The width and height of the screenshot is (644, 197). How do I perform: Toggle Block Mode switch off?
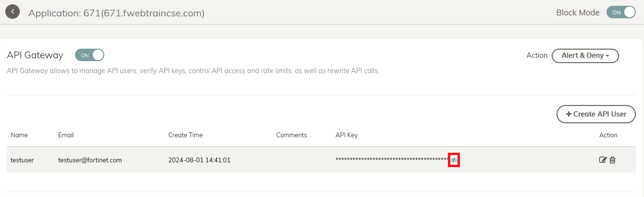click(x=621, y=13)
